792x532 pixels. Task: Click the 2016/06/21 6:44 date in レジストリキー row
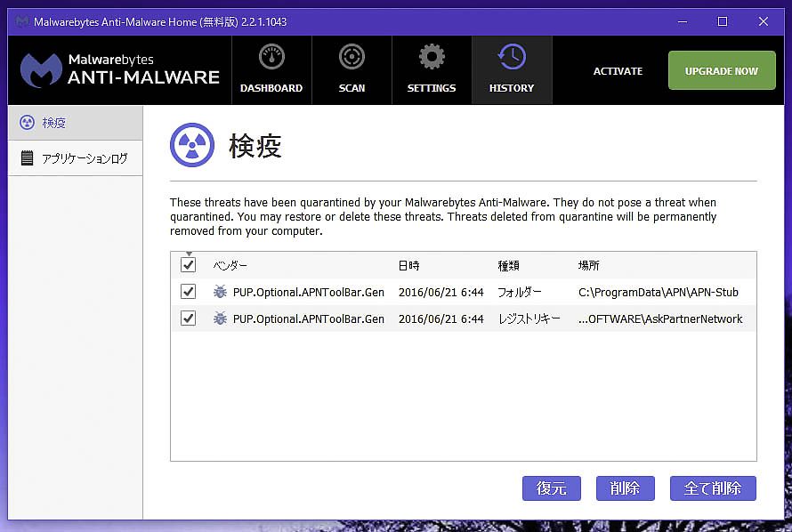[441, 319]
